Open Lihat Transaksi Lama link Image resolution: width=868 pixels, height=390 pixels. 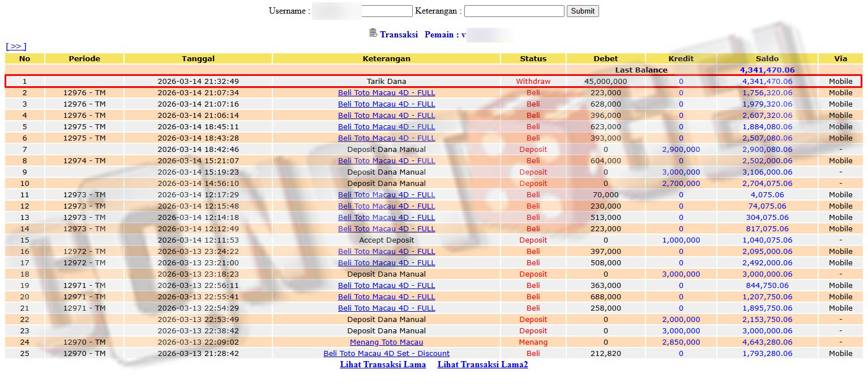[383, 364]
